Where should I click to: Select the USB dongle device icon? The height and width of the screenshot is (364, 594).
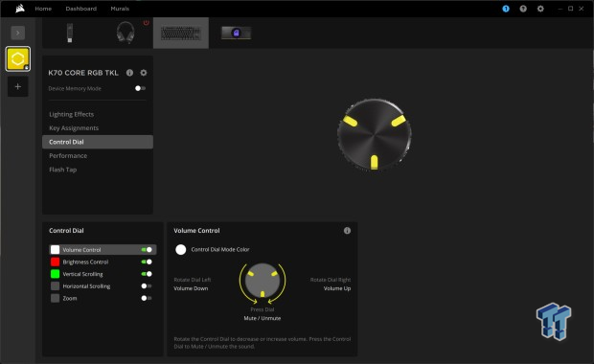70,33
